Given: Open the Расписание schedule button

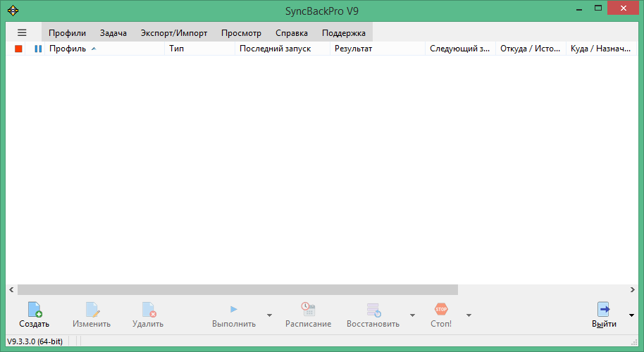Looking at the screenshot, I should tap(308, 315).
